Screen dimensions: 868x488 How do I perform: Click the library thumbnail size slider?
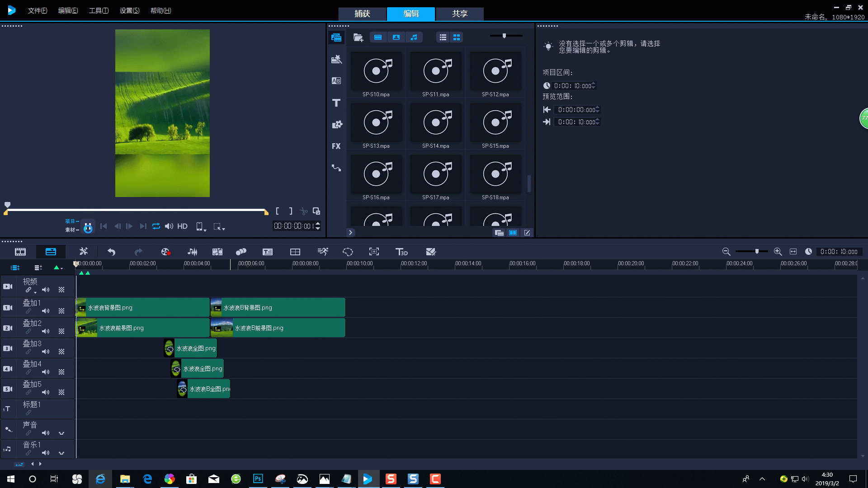click(x=504, y=36)
